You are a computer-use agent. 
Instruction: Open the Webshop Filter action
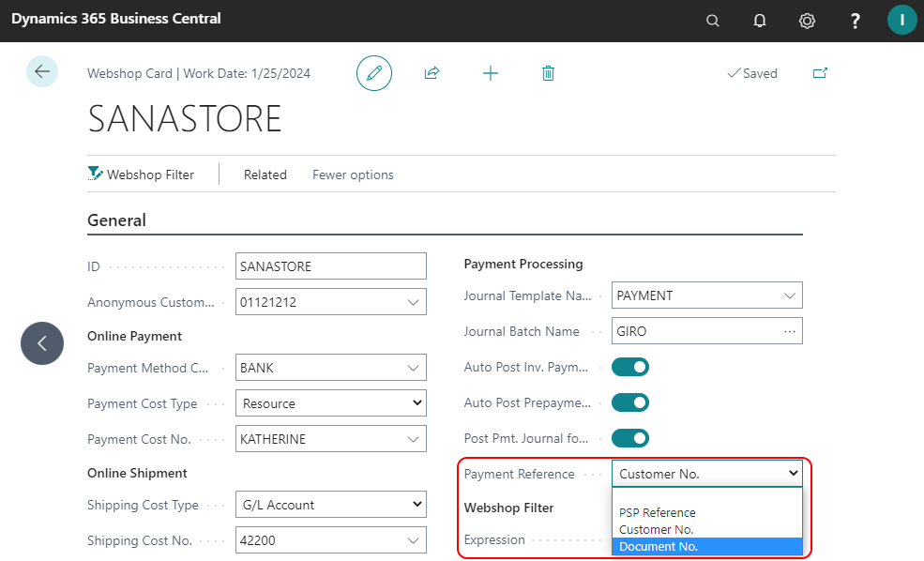141,174
